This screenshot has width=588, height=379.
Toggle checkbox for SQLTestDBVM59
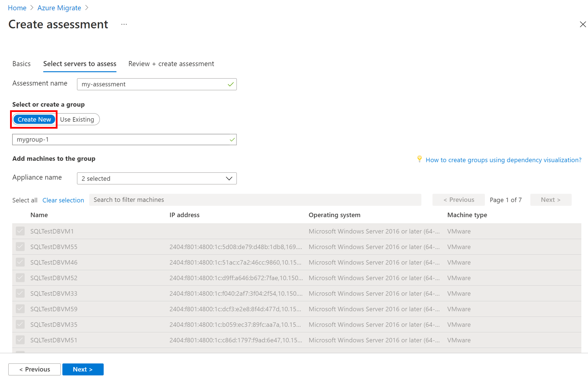(20, 309)
